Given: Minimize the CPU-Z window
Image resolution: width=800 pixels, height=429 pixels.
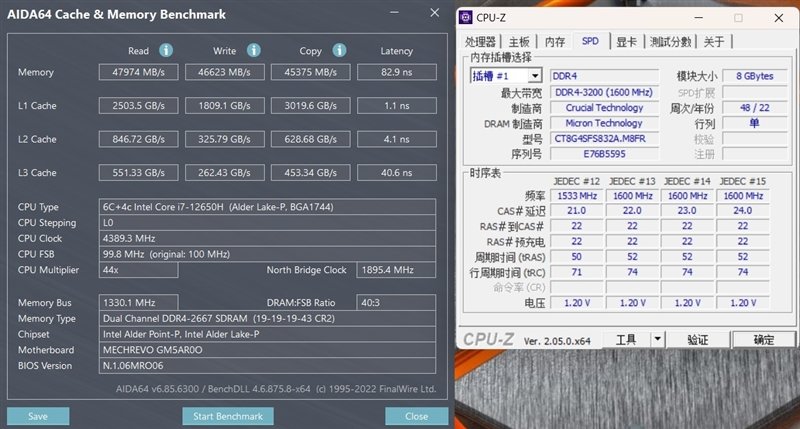Looking at the screenshot, I should (x=698, y=18).
